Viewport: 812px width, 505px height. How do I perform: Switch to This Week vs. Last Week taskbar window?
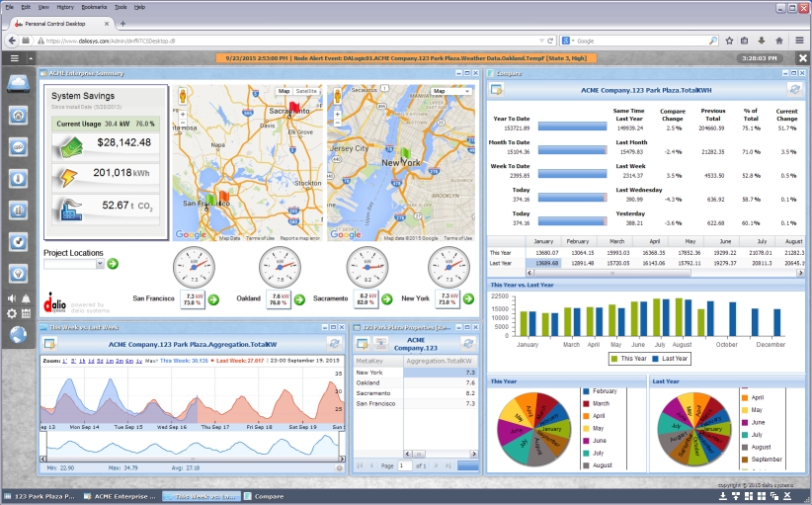(x=201, y=497)
